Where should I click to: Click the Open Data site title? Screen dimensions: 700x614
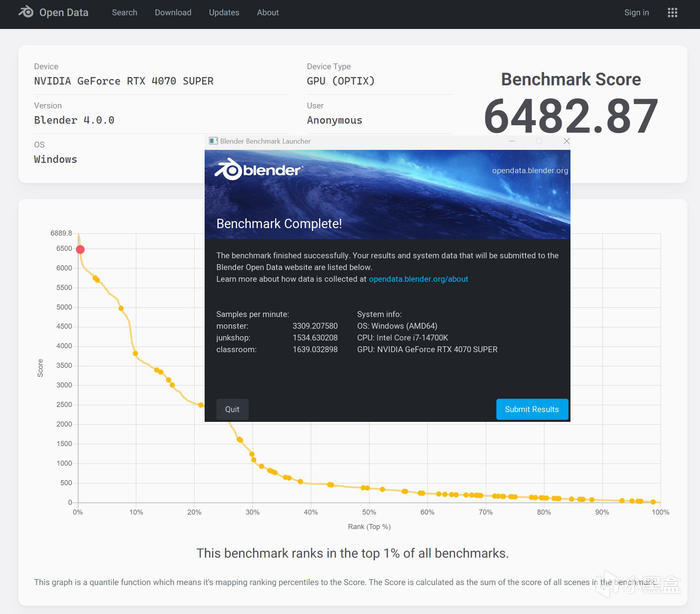coord(63,13)
